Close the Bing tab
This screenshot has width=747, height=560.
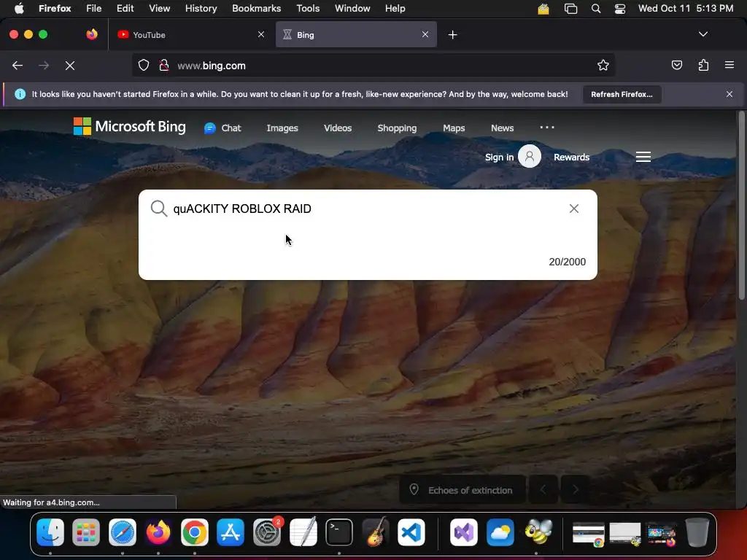[x=425, y=34]
